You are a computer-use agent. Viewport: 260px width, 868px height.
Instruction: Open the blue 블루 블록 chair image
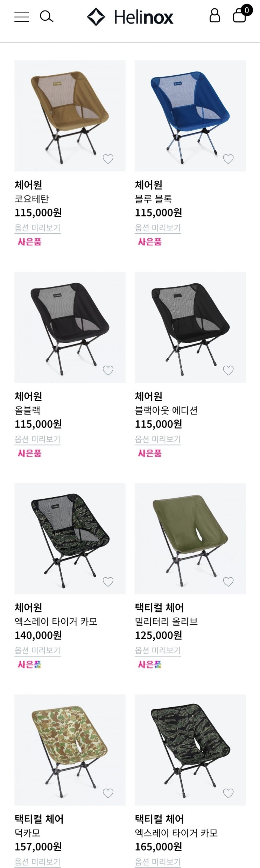click(x=190, y=116)
